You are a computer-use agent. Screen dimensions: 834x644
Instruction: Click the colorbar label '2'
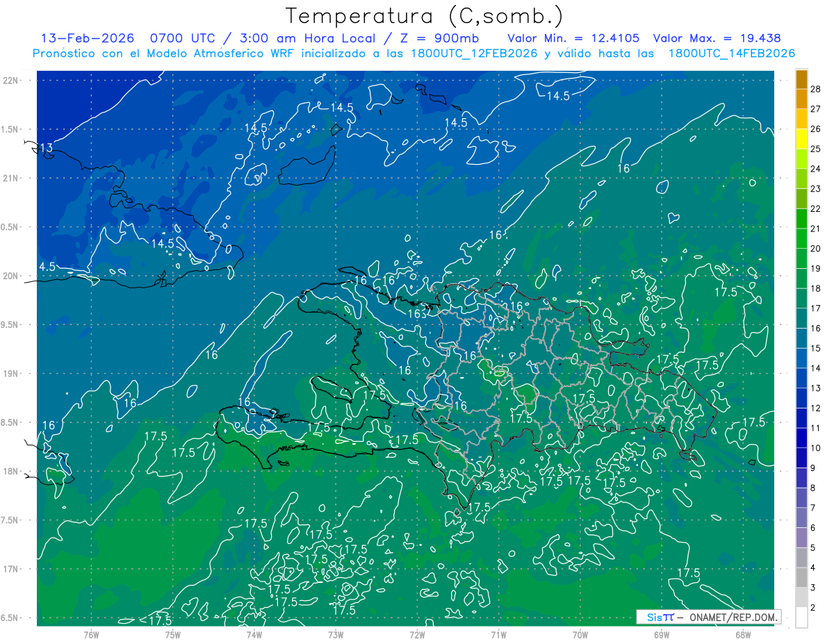point(812,608)
